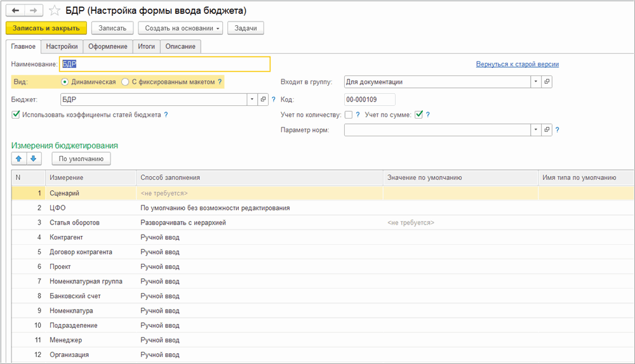Move dimension row up with arrow

point(18,159)
